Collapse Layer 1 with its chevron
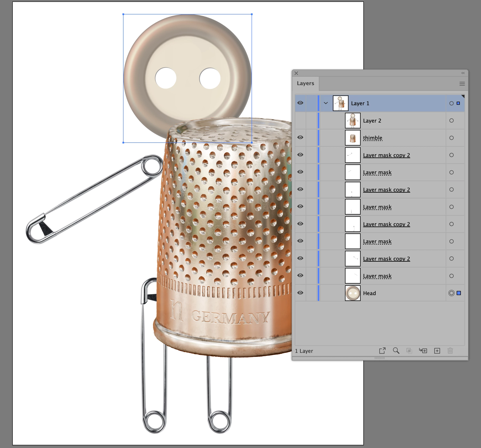Image resolution: width=481 pixels, height=448 pixels. tap(326, 103)
